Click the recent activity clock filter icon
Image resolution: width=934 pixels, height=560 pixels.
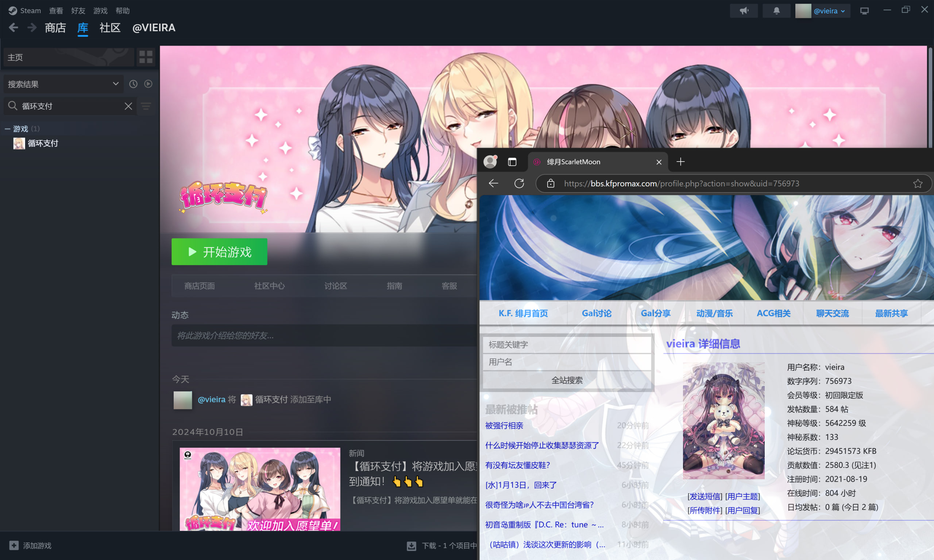pos(133,84)
